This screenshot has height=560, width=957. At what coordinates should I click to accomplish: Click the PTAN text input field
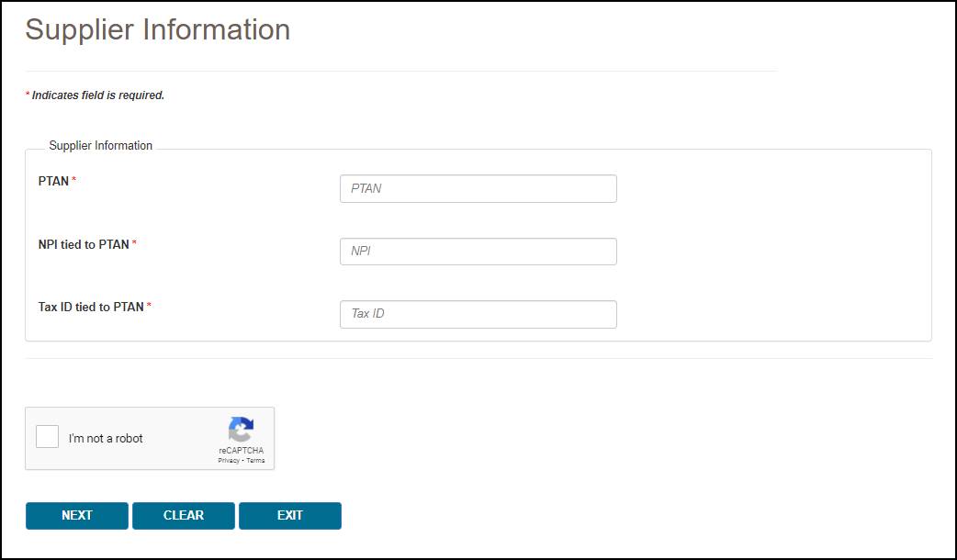[478, 188]
